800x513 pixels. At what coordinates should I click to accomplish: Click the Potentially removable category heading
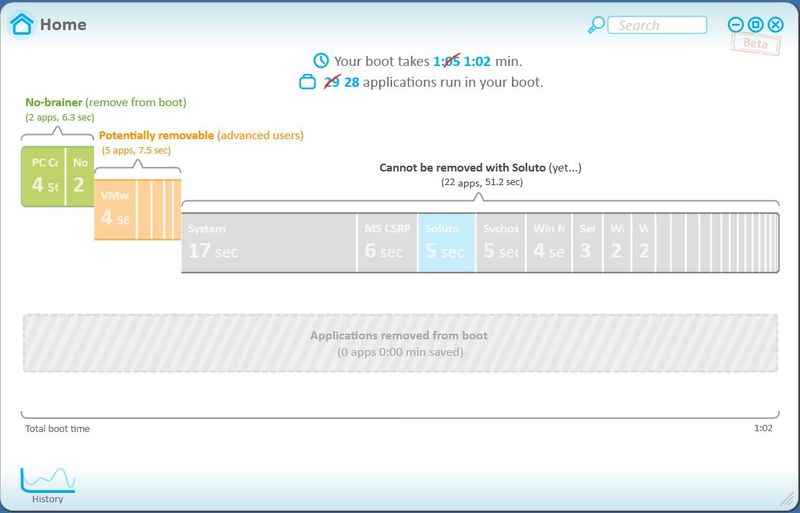[201, 135]
